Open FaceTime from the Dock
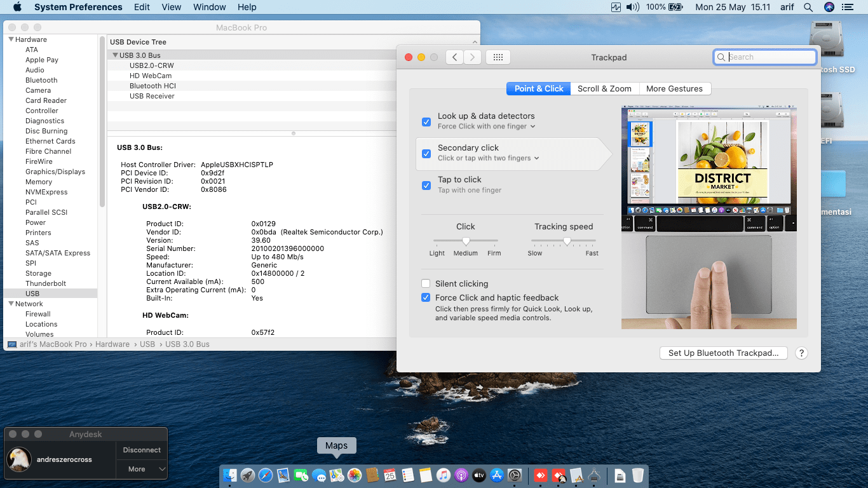Viewport: 868px width, 488px height. (x=301, y=475)
